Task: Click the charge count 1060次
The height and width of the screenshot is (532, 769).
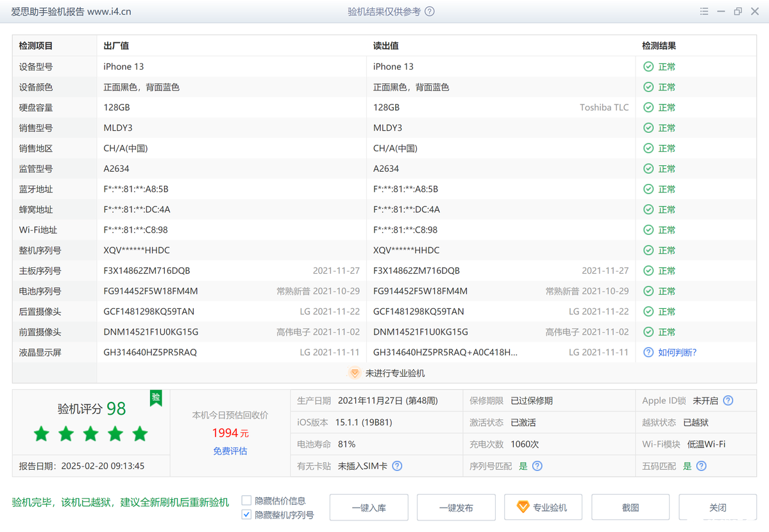Action: point(525,444)
